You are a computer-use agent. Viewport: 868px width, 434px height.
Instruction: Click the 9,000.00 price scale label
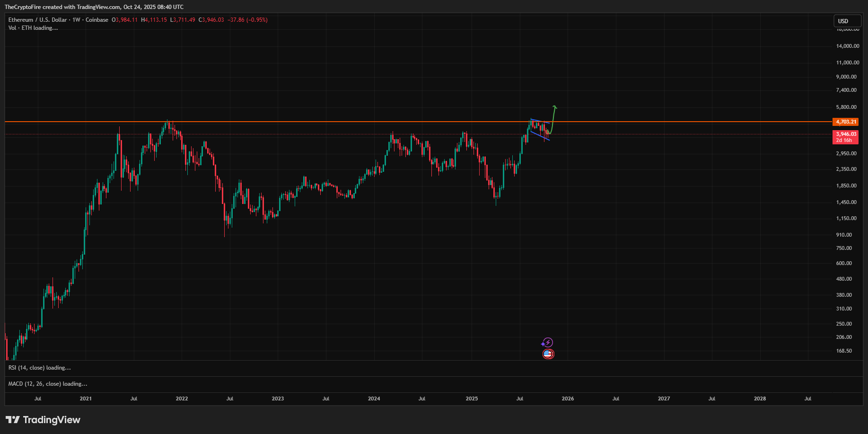pos(846,77)
